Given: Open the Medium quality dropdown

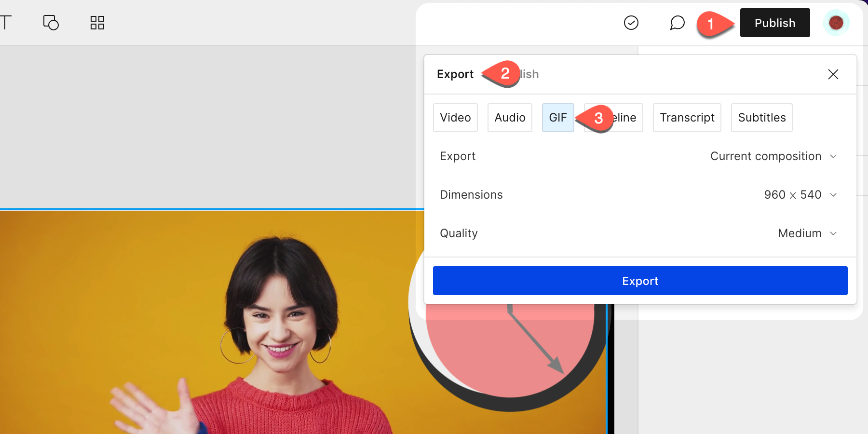Looking at the screenshot, I should (x=807, y=233).
